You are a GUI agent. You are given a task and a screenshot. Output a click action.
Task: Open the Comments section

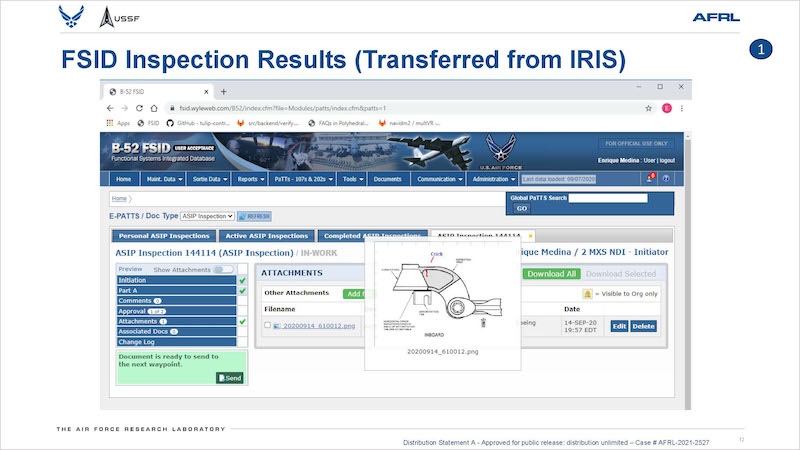coord(177,301)
